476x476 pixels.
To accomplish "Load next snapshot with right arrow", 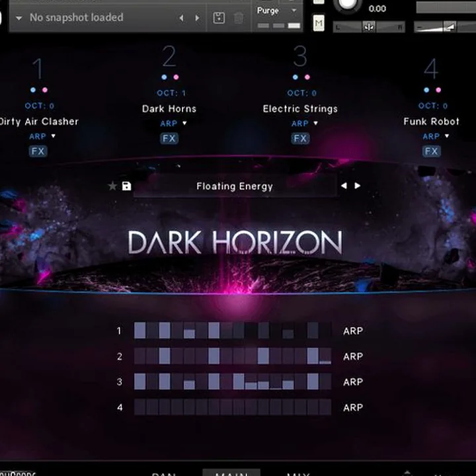I will coord(197,19).
